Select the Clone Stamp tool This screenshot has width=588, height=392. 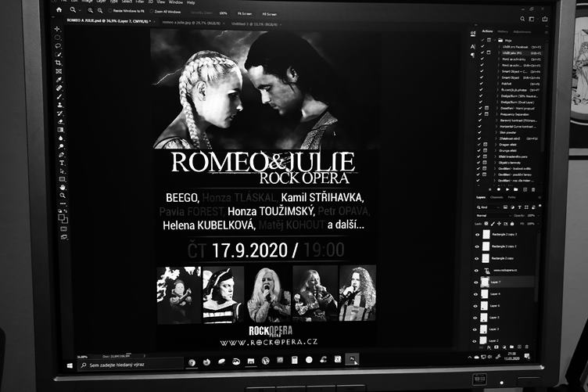(59, 105)
